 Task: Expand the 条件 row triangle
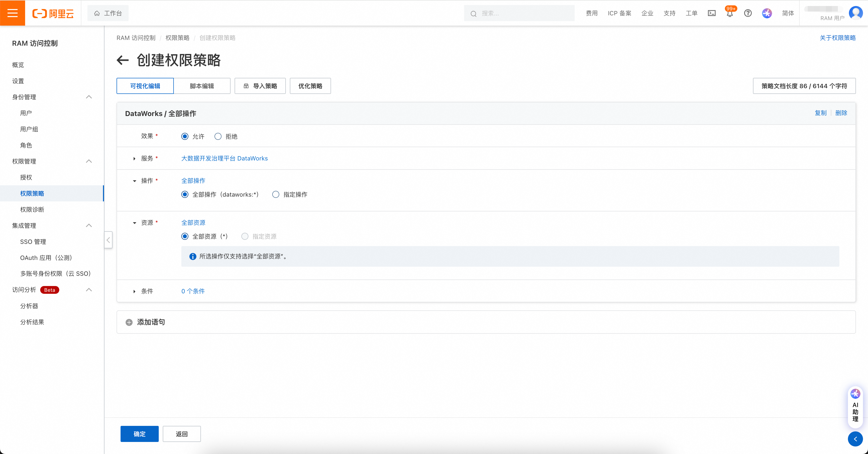134,291
